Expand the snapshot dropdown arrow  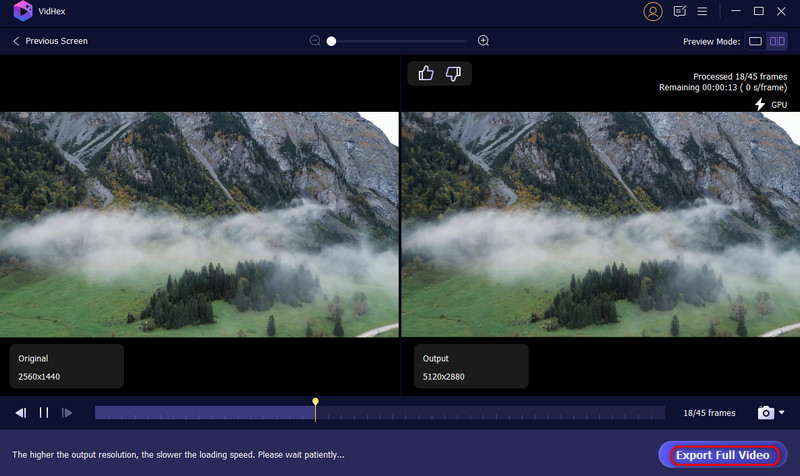pos(782,413)
